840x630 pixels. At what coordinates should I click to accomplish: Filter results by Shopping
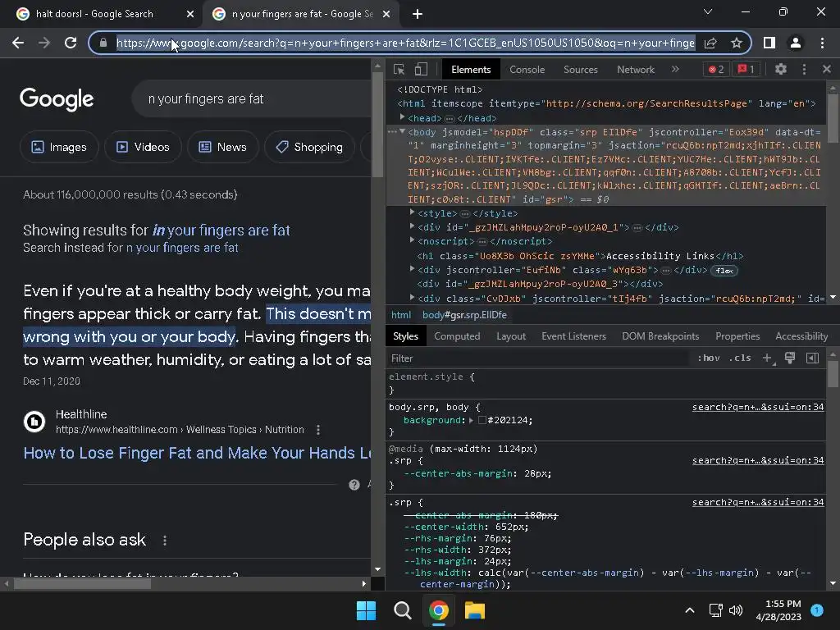click(309, 147)
